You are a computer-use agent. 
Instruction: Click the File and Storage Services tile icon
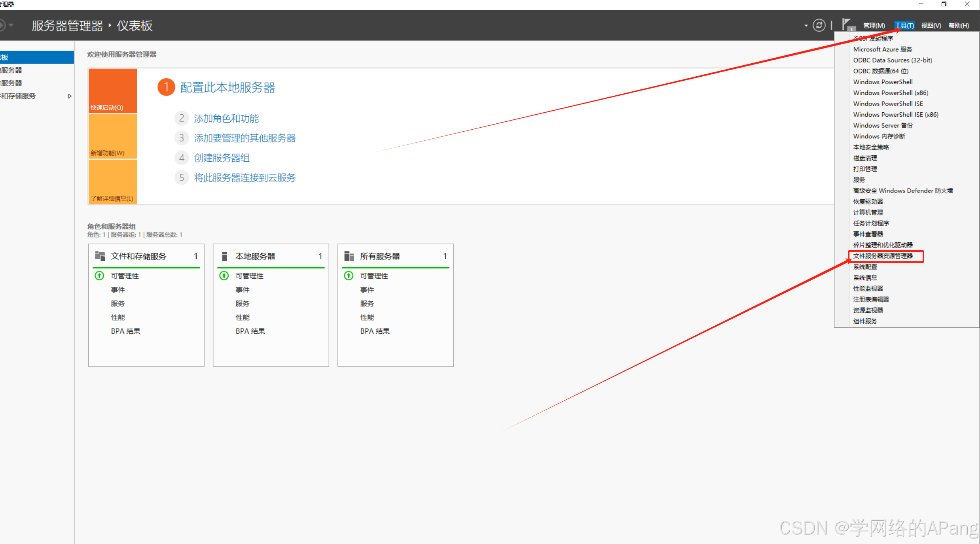pos(100,256)
